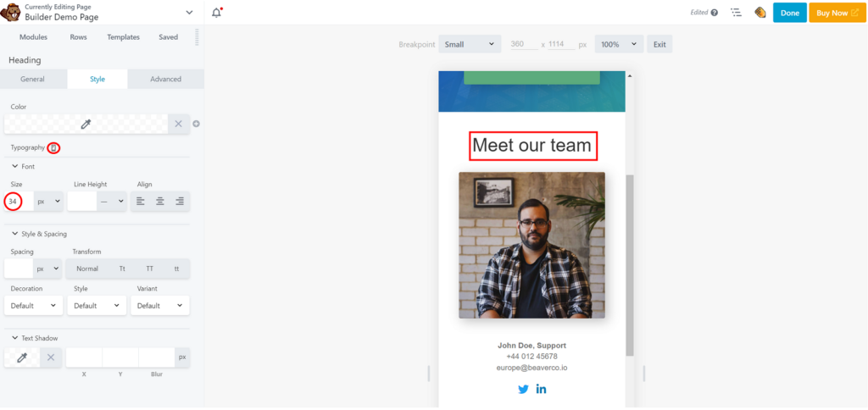Click the heading color swatch field
Image resolution: width=868 pixels, height=410 pixels.
86,124
